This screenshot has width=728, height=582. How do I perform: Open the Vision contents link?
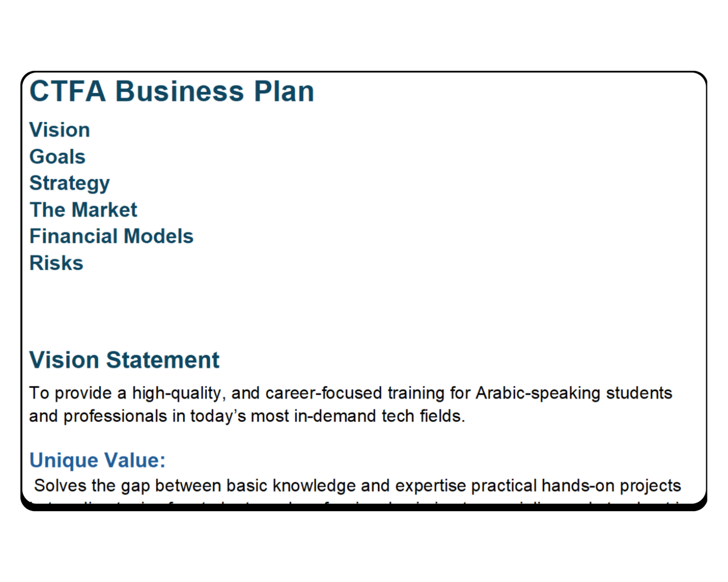pyautogui.click(x=59, y=130)
